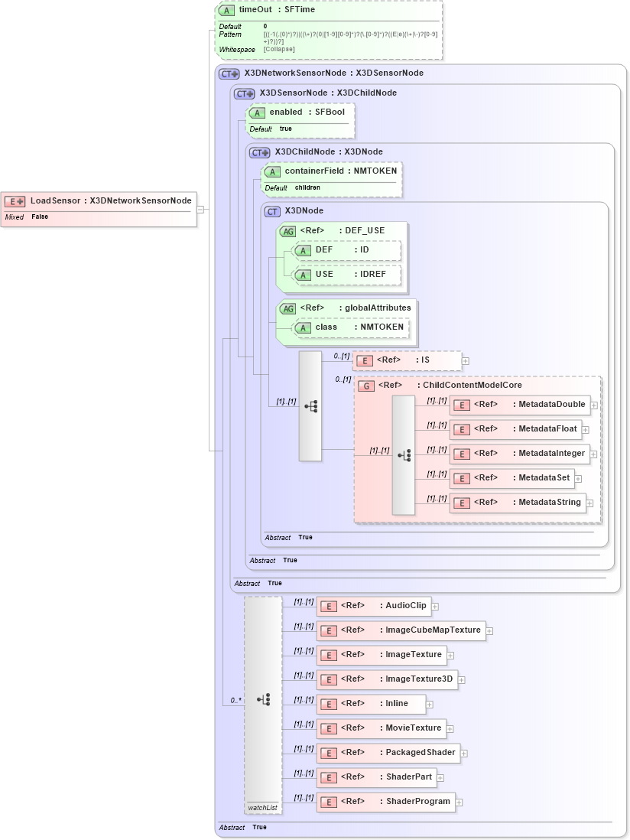Viewport: 630px width, 840px height.
Task: Expand the ShaderPart element
Action: (x=440, y=778)
